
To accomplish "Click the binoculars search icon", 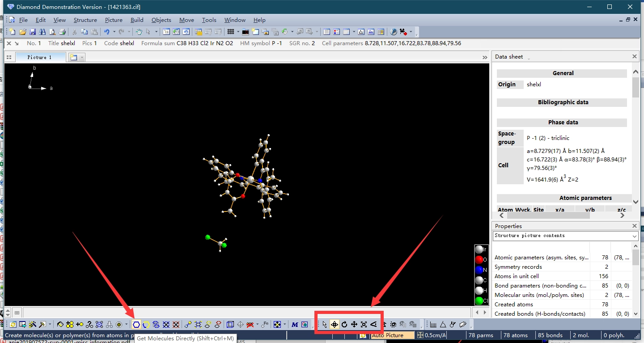I will pos(42,32).
